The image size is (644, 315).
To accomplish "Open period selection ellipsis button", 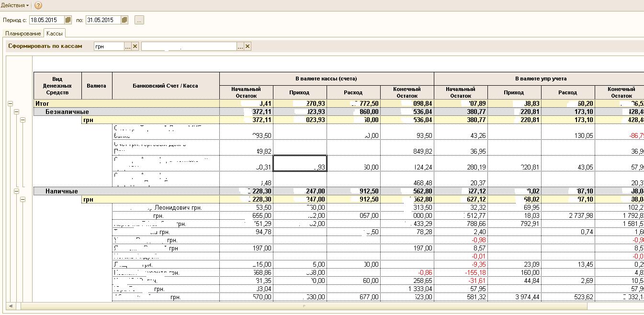I will 139,20.
